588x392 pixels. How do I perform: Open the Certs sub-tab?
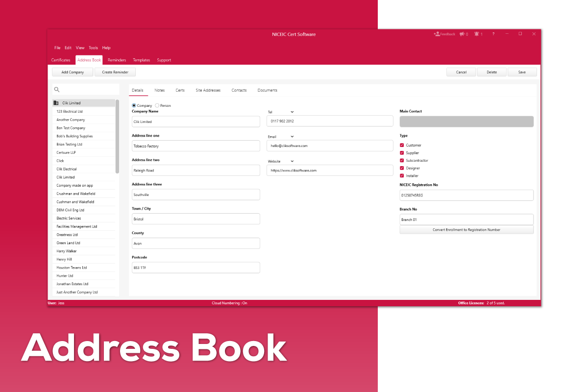click(x=180, y=90)
